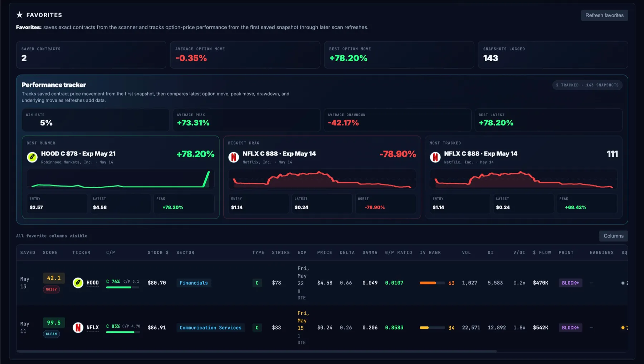Click Average Drawdown value -42.17%
Screen dimensions: 644x364
343,123
